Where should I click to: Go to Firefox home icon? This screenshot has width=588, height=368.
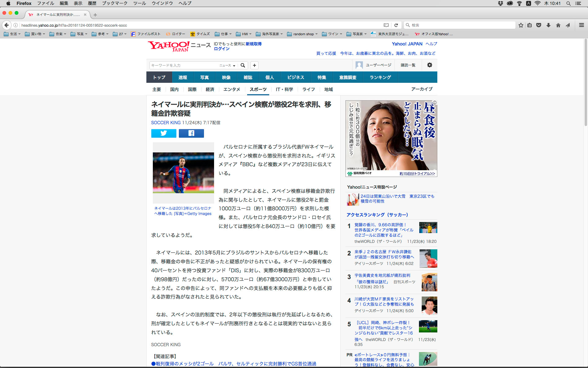(x=558, y=25)
